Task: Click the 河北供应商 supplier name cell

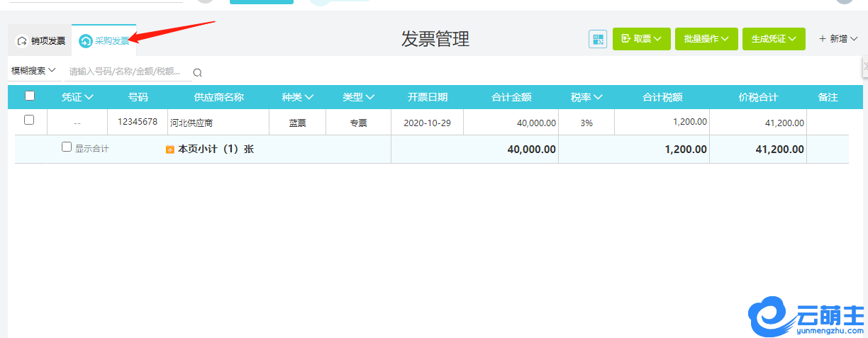Action: tap(191, 123)
